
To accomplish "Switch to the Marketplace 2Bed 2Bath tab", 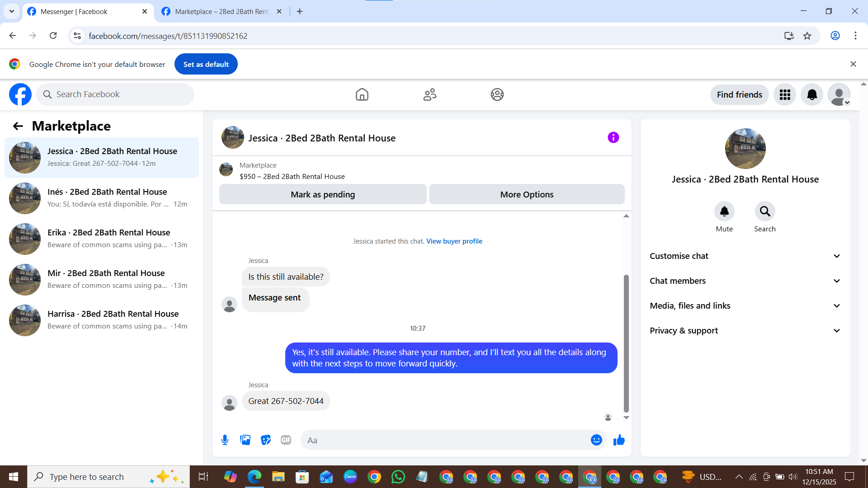I will click(x=222, y=12).
